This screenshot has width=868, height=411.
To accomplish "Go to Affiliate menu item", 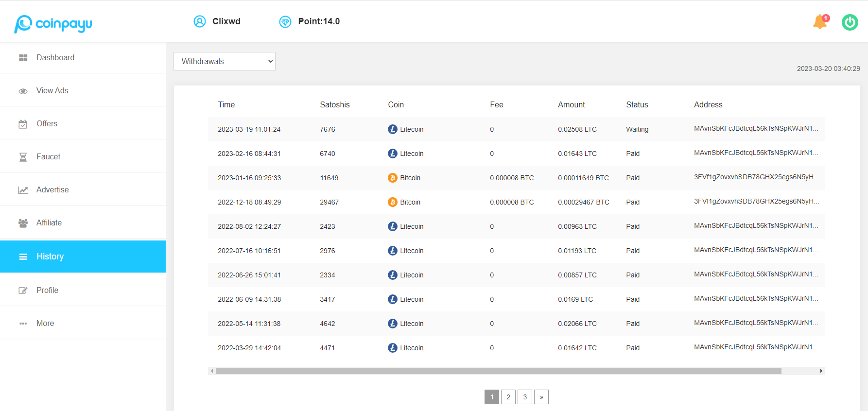I will click(x=83, y=223).
